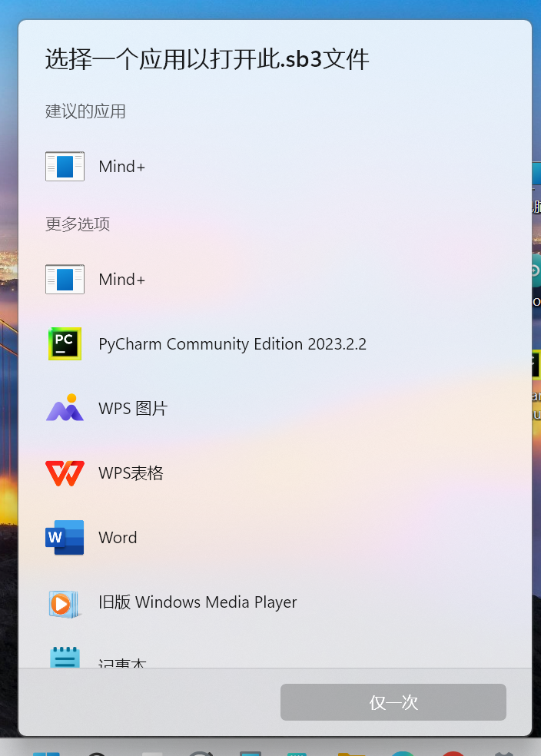Screen dimensions: 541x756
Task: Select the Mind+ label in suggested apps
Action: tap(121, 167)
